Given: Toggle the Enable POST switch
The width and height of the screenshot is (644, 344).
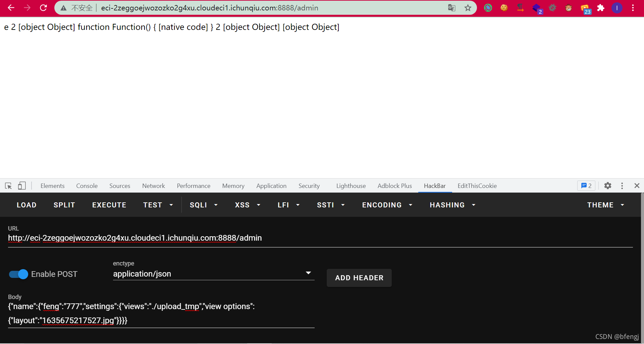Looking at the screenshot, I should (x=18, y=274).
